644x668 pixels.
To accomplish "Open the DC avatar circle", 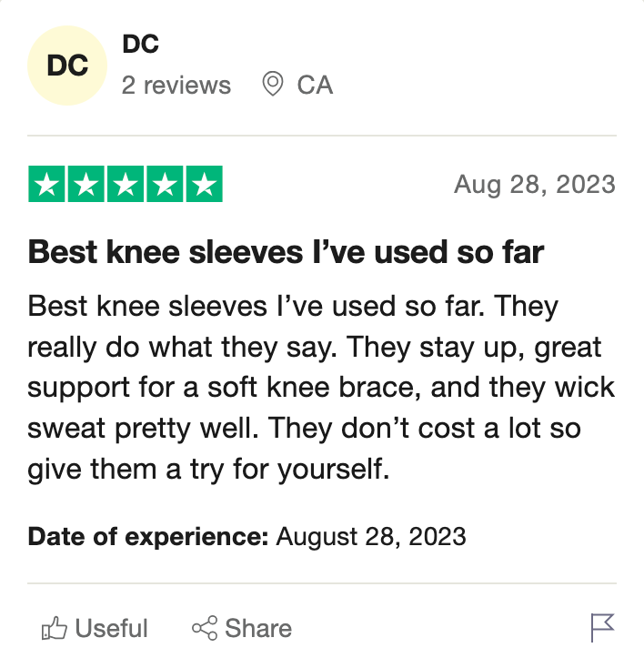I will point(67,66).
